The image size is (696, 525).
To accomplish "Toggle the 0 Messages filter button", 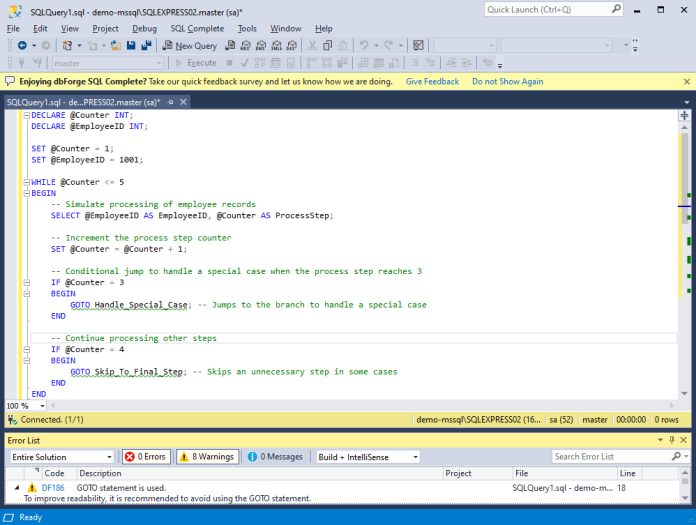I will coord(276,457).
